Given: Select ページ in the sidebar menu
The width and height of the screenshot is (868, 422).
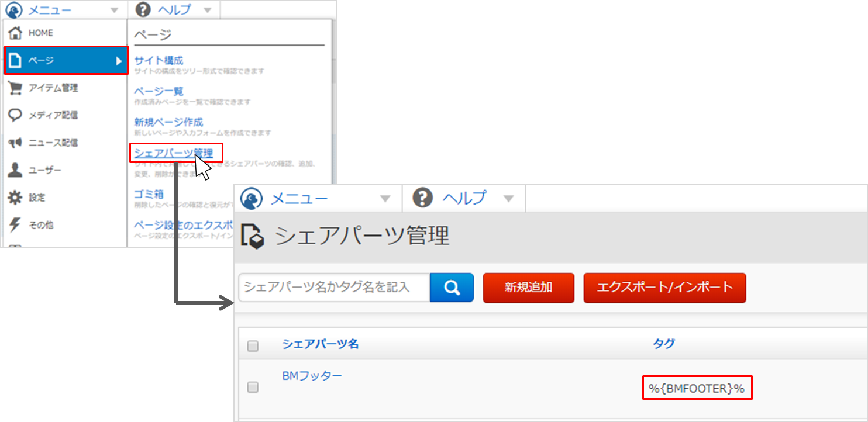Looking at the screenshot, I should (66, 61).
